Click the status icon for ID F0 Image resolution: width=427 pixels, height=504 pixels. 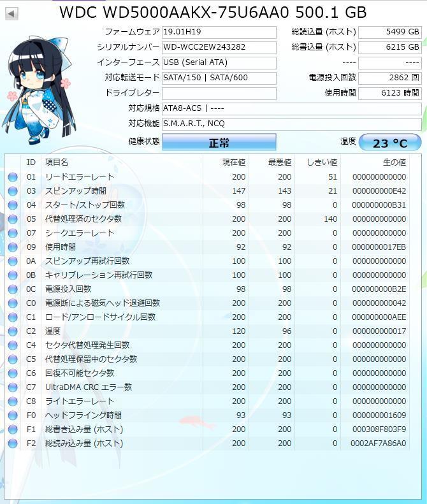click(x=13, y=415)
